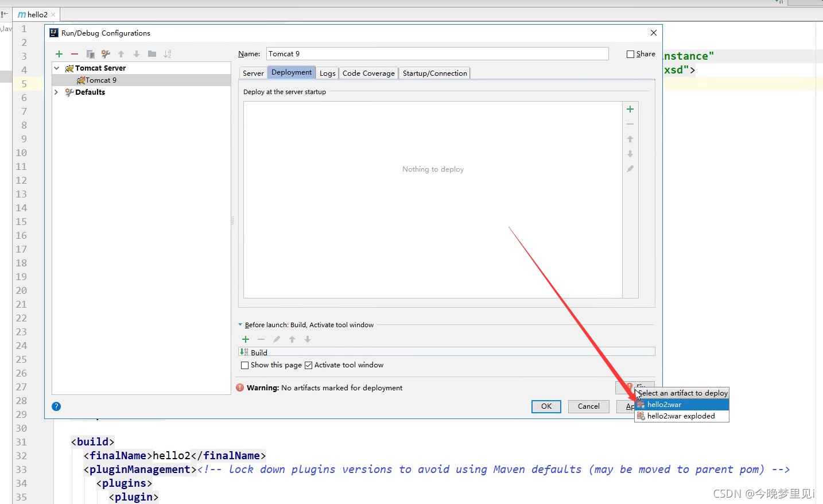Viewport: 823px width, 504px height.
Task: Collapse the Tomcat Server tree node
Action: [57, 68]
